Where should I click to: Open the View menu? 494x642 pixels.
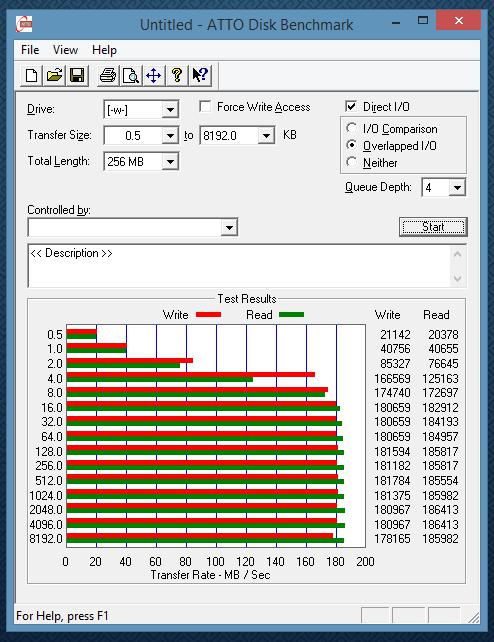(x=65, y=50)
